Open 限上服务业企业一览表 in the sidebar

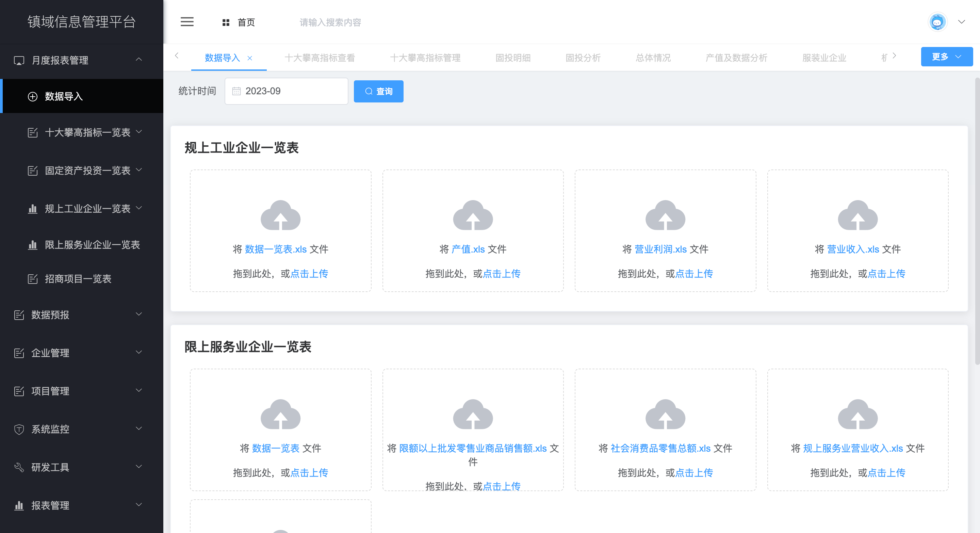(81, 245)
